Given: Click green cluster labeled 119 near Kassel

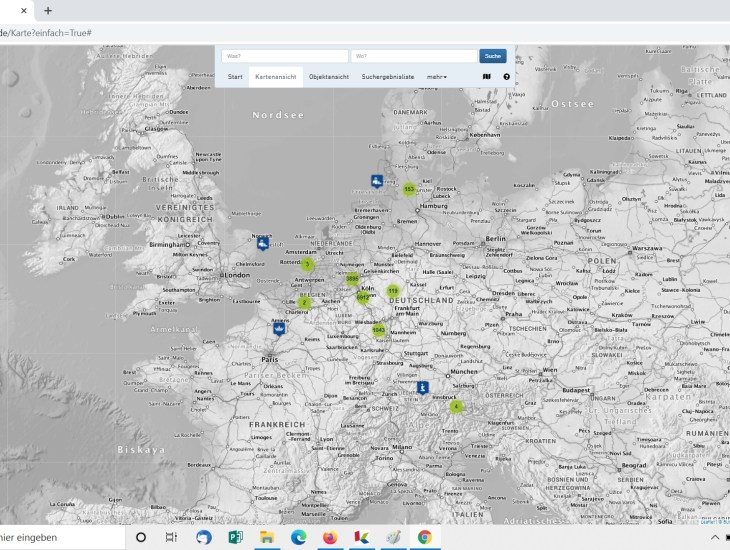Looking at the screenshot, I should click(392, 291).
